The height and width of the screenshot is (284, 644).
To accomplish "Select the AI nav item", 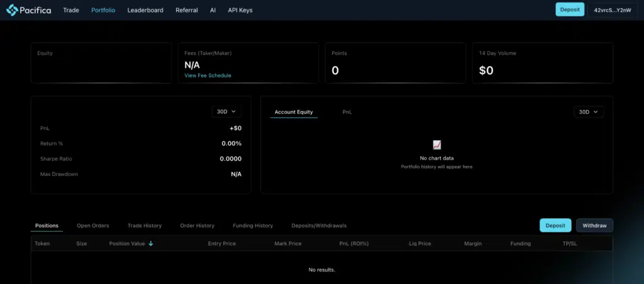I will (x=213, y=10).
